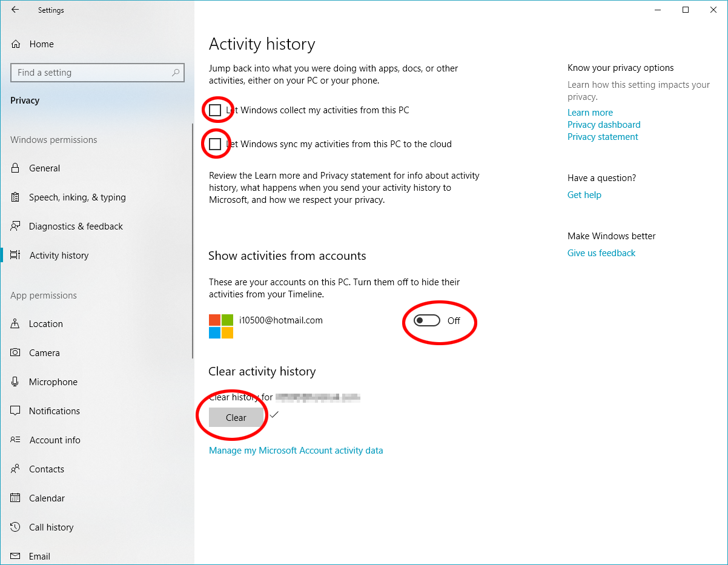Open the General privacy section
Screen dimensions: 728x565
click(x=44, y=168)
